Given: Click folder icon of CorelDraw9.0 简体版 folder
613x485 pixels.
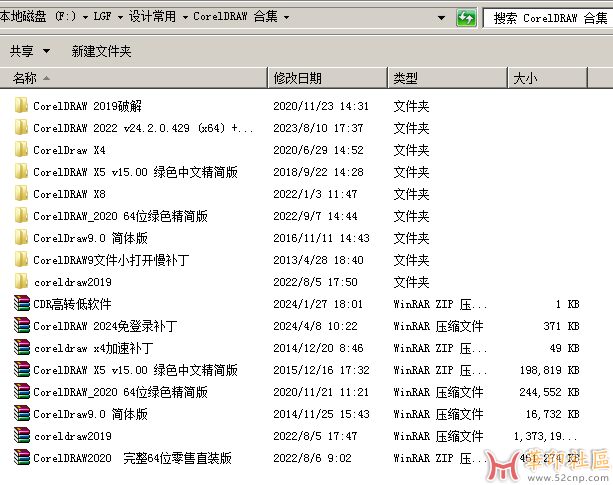Looking at the screenshot, I should coord(21,238).
